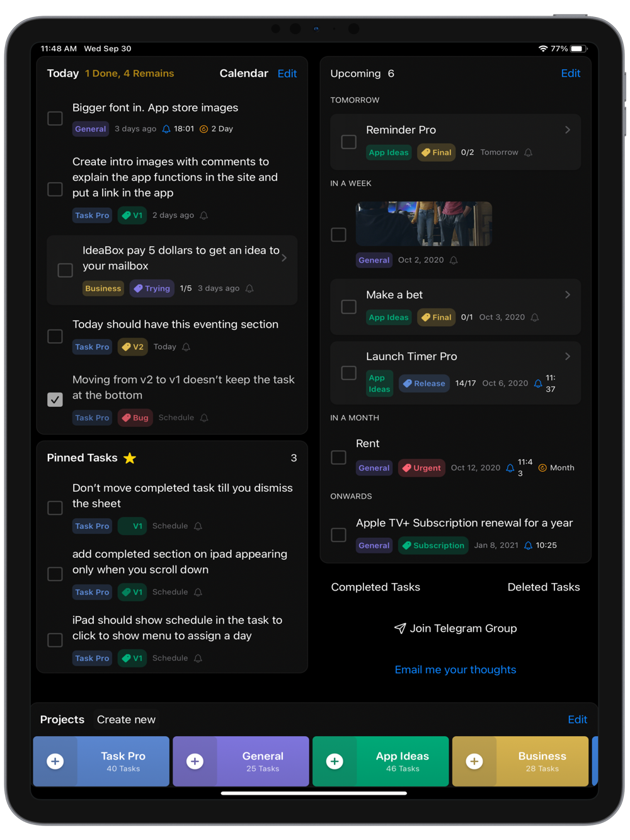
Task: Uncheck the completed Moving from v2 task
Action: 55,399
